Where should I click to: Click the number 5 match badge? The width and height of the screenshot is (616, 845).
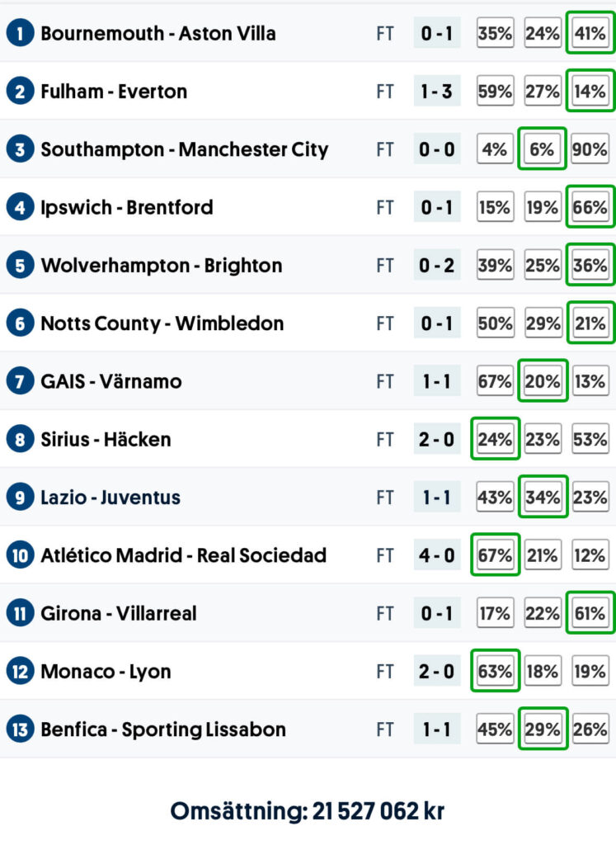pyautogui.click(x=19, y=266)
